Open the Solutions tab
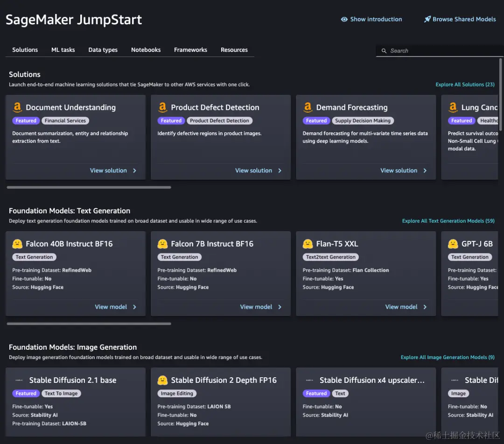This screenshot has height=444, width=504. (25, 50)
